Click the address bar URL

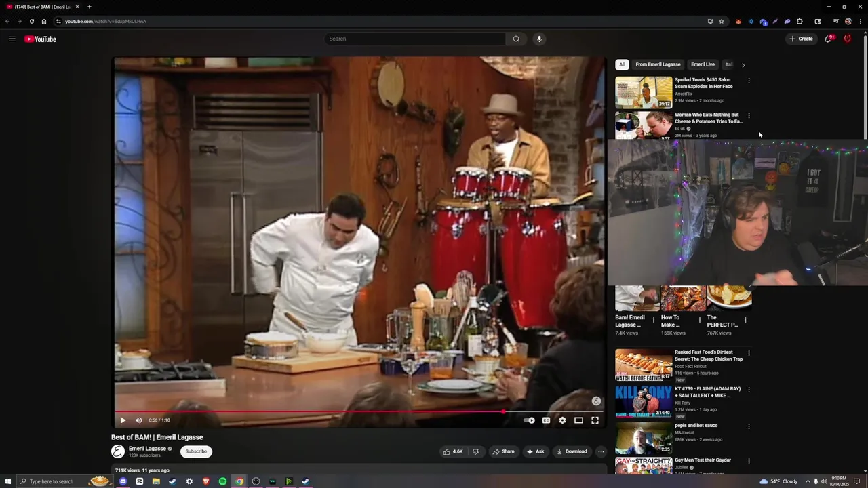[105, 21]
